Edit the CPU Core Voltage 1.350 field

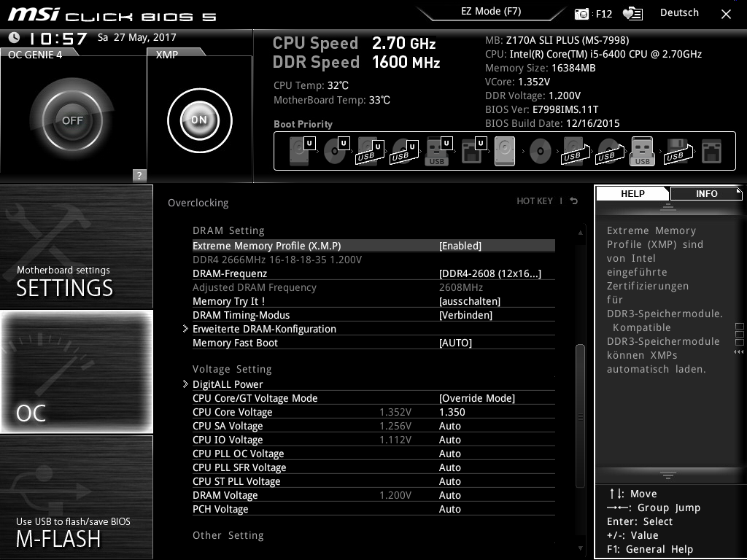(x=452, y=412)
